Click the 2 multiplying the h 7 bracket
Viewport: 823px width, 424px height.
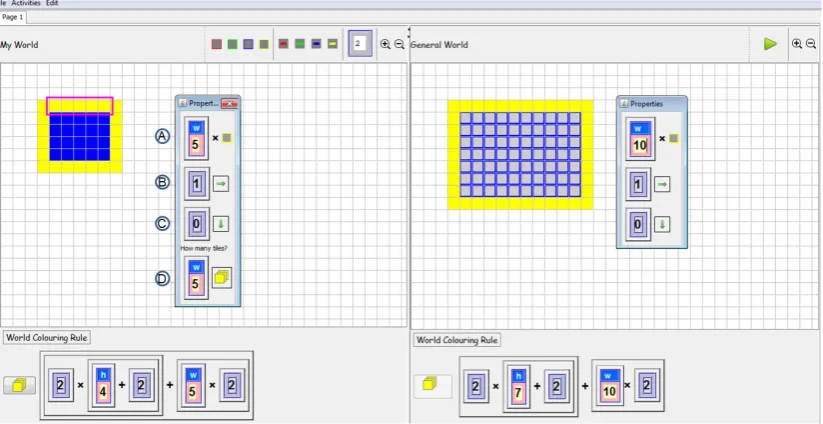(476, 386)
